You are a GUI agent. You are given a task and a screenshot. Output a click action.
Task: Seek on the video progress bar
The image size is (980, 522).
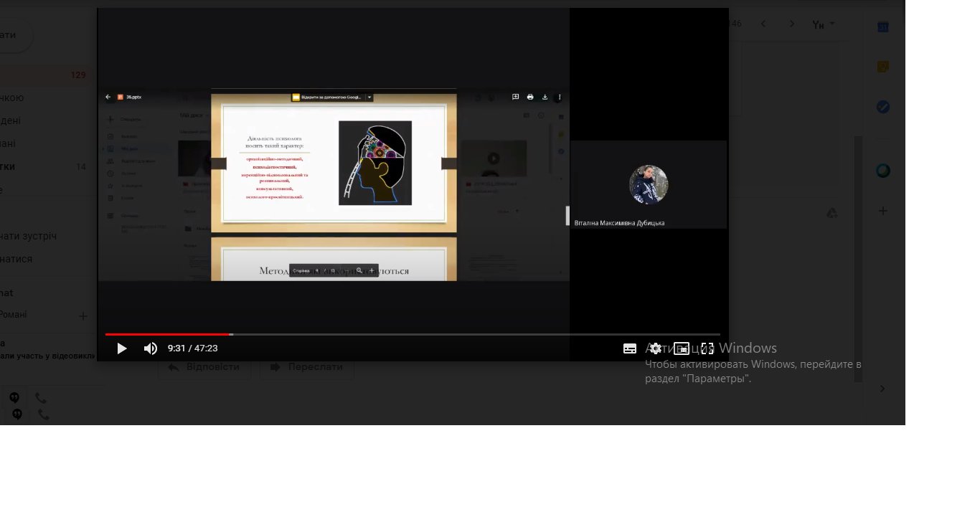(413, 334)
